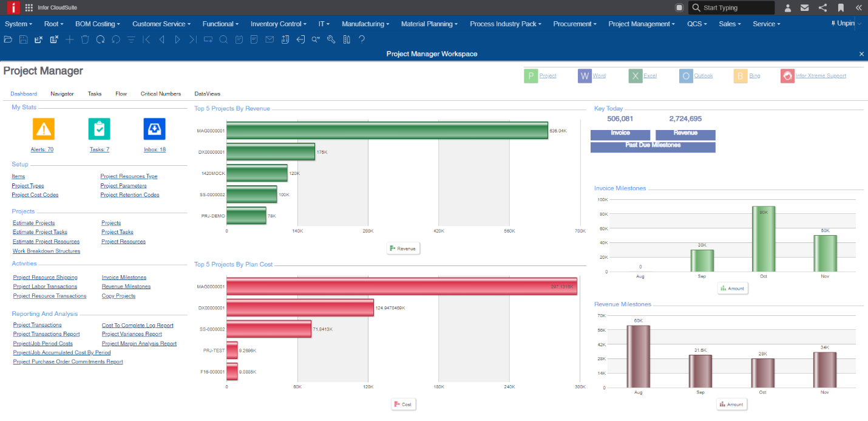
Task: Open the Estimate Project Tasks link
Action: (40, 232)
